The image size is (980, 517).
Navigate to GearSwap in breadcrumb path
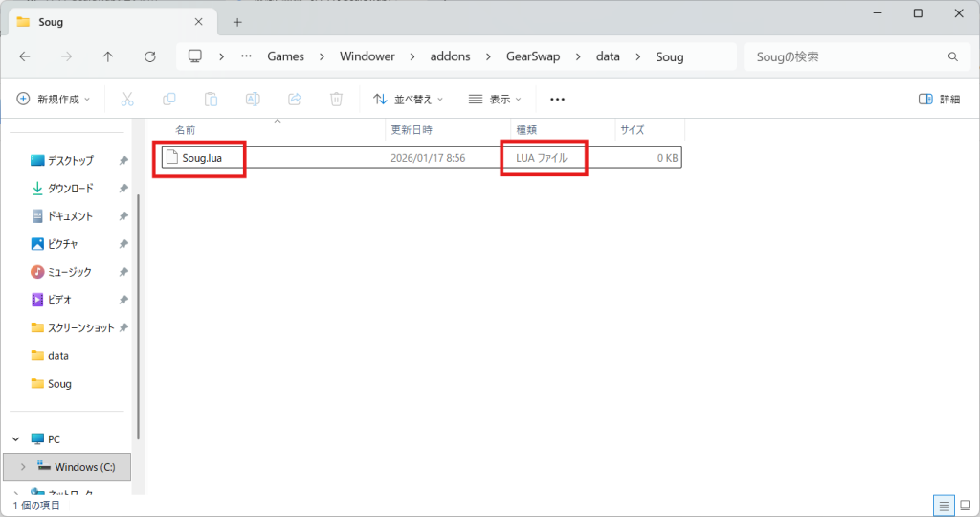(532, 56)
